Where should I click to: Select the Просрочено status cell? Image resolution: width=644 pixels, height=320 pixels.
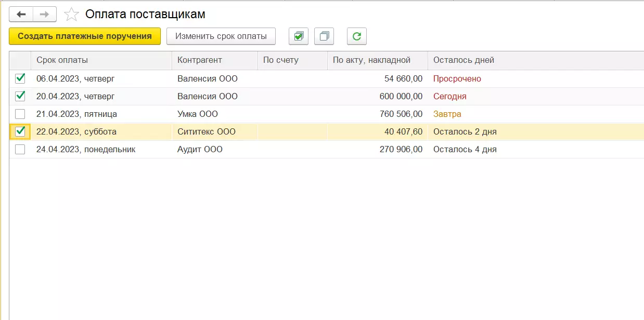[x=457, y=79]
